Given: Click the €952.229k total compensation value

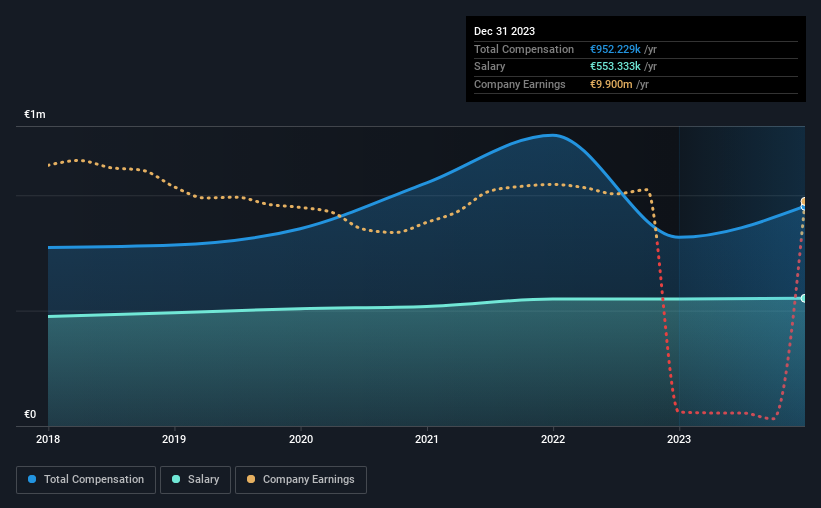Looking at the screenshot, I should pyautogui.click(x=615, y=49).
